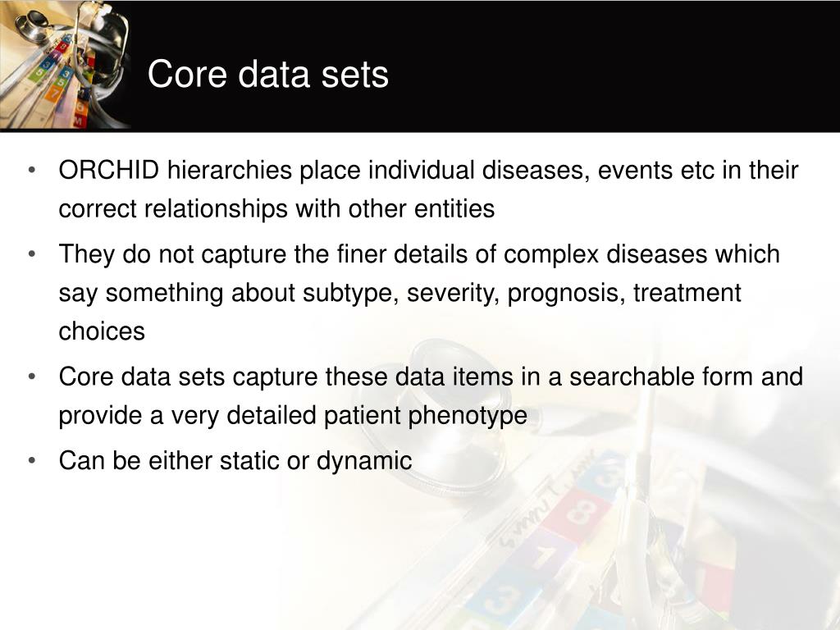Click the bullet marker before 'Core data sets capture'
The image size is (840, 630).
[32, 377]
